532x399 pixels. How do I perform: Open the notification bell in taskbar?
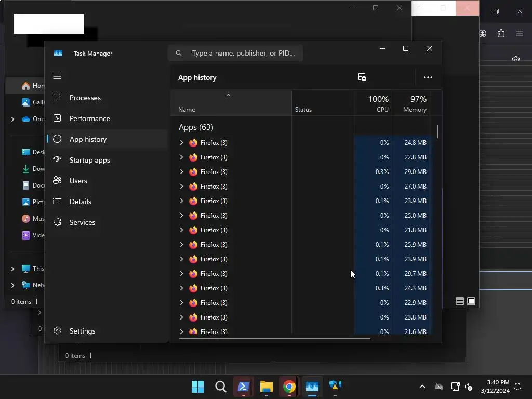pyautogui.click(x=517, y=387)
